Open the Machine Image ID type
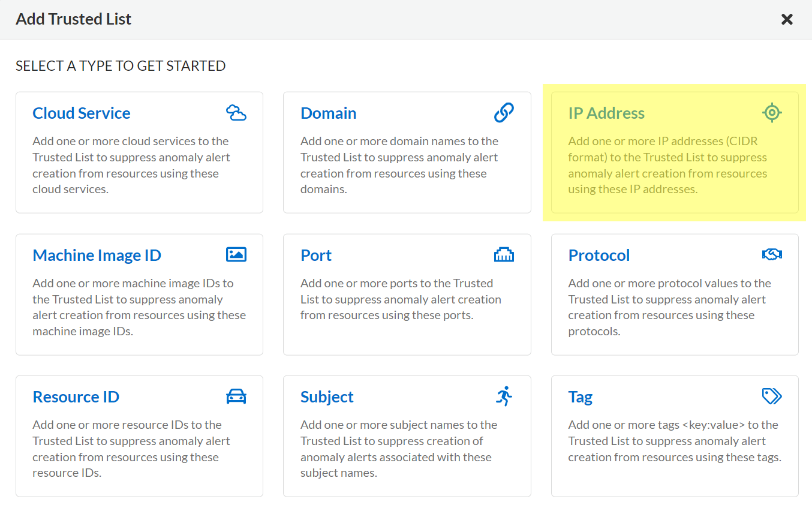 [97, 255]
